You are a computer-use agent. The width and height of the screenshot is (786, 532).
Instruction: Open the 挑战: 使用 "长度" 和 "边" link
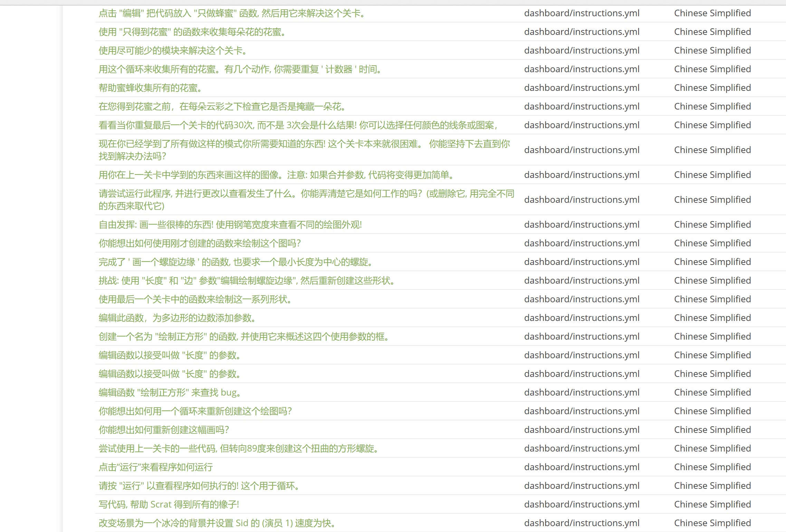pyautogui.click(x=247, y=281)
